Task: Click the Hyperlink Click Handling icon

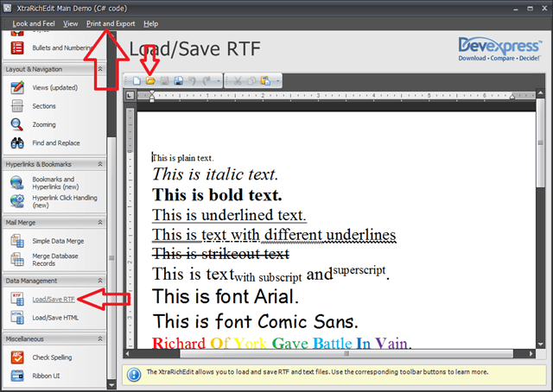Action: [17, 201]
